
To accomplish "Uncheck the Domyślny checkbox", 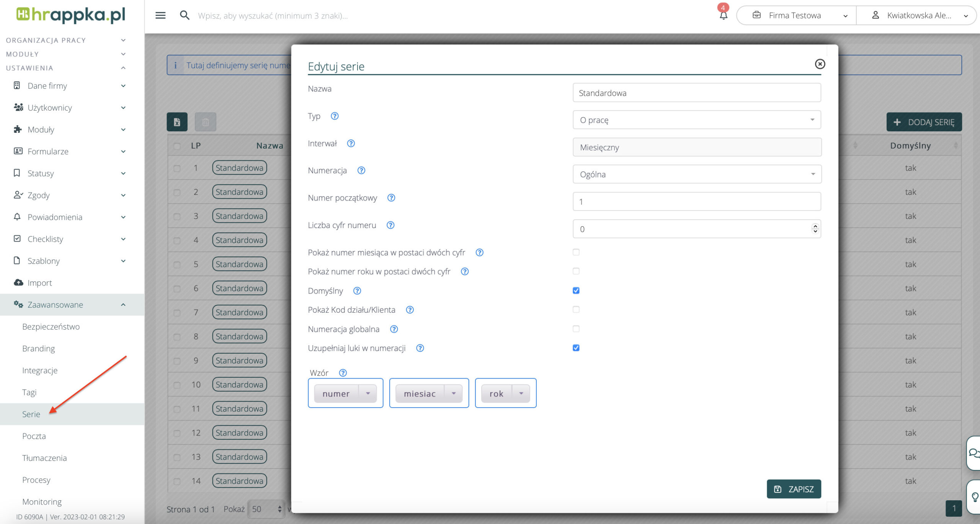I will click(x=576, y=291).
